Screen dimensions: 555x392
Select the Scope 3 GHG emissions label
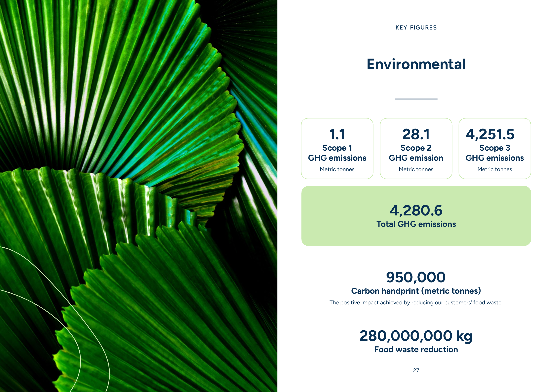coord(495,153)
